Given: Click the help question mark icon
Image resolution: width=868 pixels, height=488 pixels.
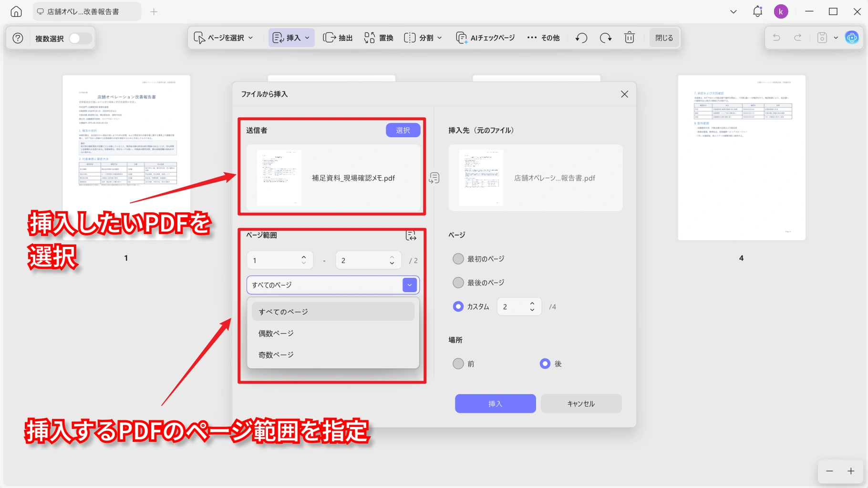Looking at the screenshot, I should click(18, 38).
